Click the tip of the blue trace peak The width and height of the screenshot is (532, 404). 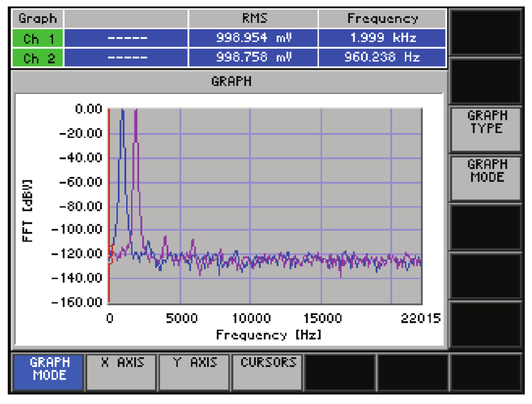tap(123, 111)
